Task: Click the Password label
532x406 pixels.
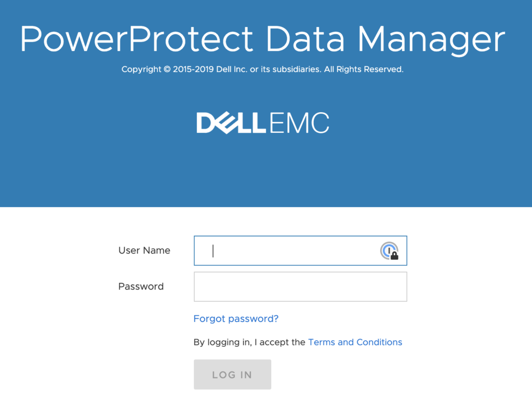Action: pos(141,286)
